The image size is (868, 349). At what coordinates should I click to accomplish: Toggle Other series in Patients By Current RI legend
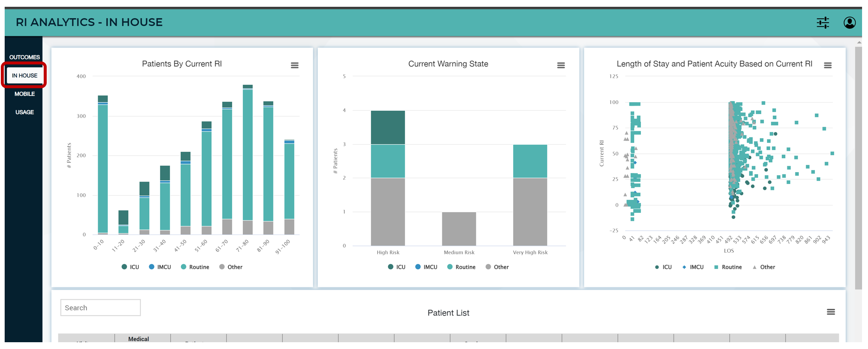pos(231,267)
